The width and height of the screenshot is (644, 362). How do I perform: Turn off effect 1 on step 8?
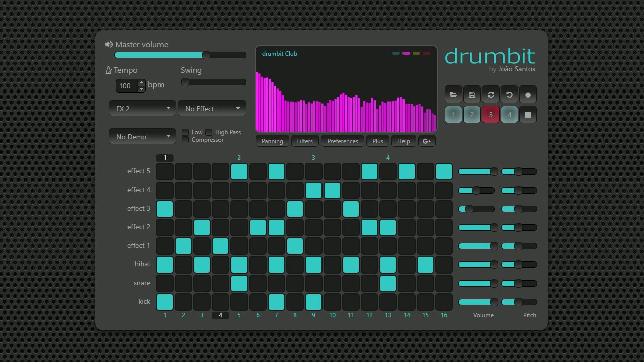295,246
